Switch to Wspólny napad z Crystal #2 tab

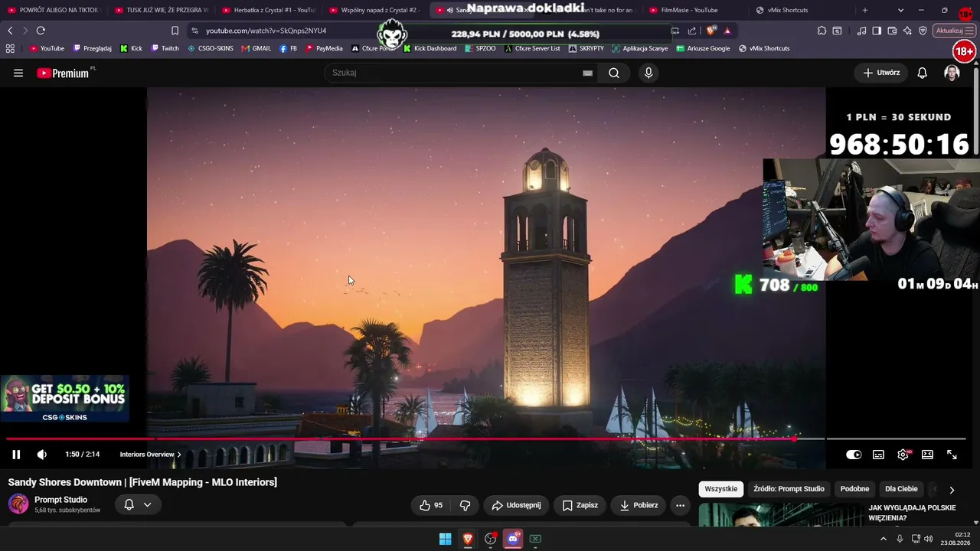[x=375, y=10]
